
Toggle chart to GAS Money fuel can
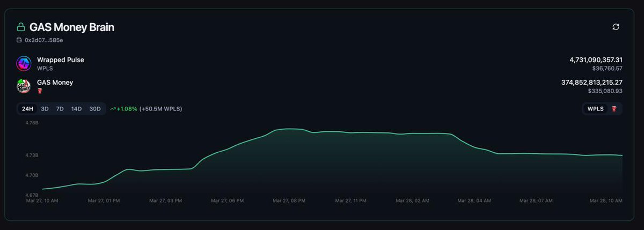pyautogui.click(x=614, y=109)
